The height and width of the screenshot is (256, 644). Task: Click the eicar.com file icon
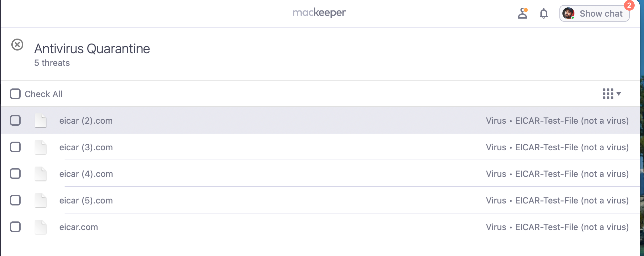coord(41,227)
